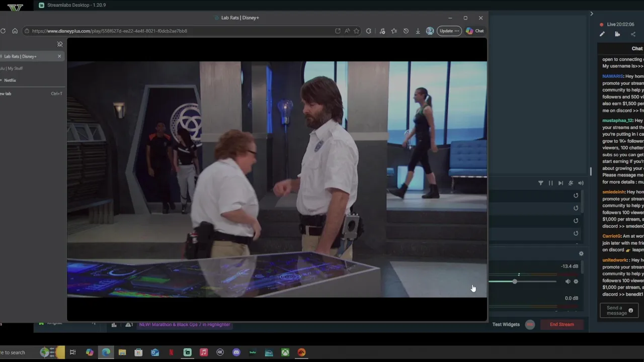
Task: Open the browser downloads icon
Action: (418, 31)
